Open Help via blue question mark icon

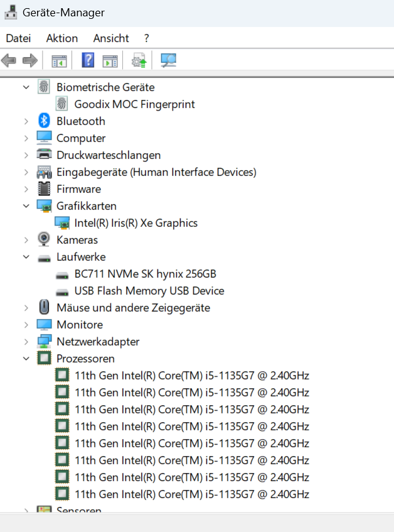[88, 60]
